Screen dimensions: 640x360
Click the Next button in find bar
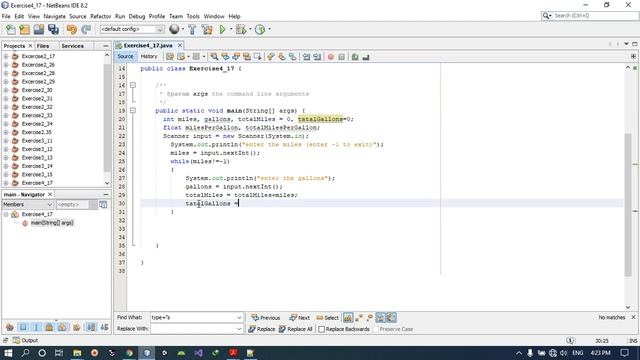(300, 318)
